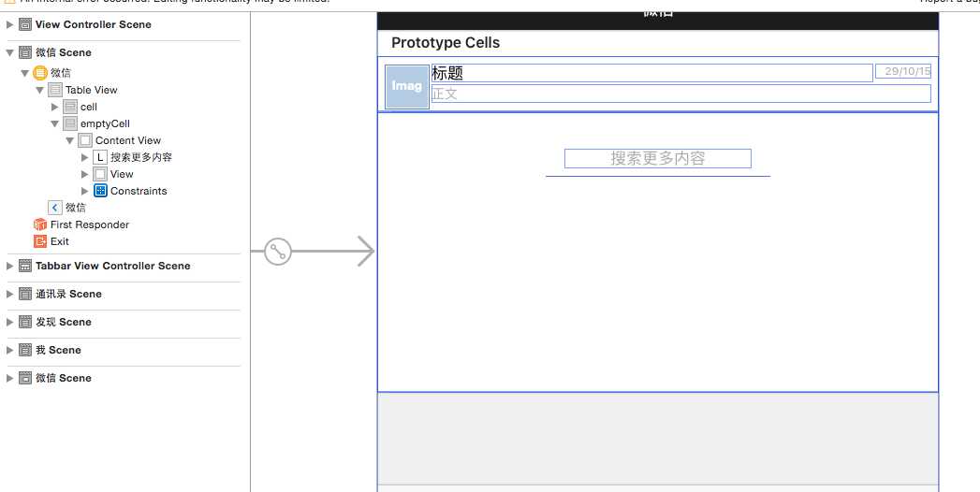The image size is (980, 492).
Task: Select the '通讯录 Scene' title text
Action: (68, 294)
